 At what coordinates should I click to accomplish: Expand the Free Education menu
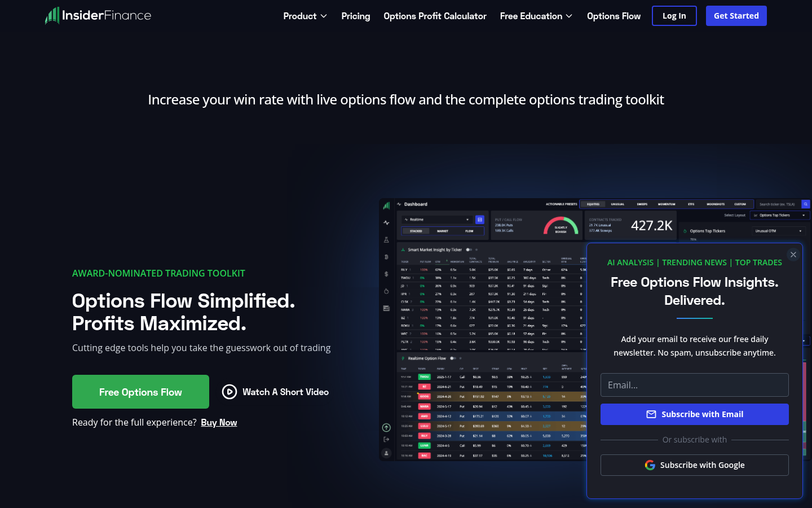[536, 16]
